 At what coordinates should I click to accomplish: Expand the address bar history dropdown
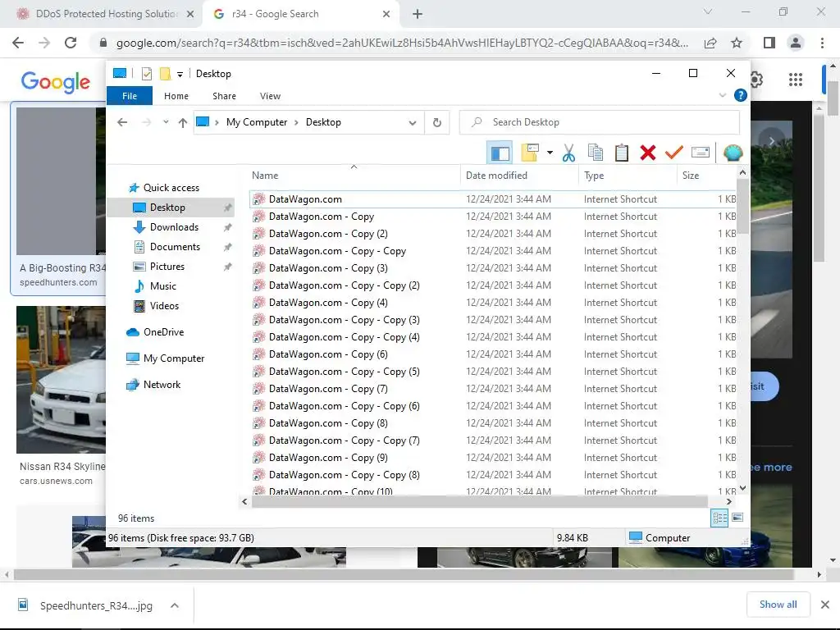tap(413, 123)
